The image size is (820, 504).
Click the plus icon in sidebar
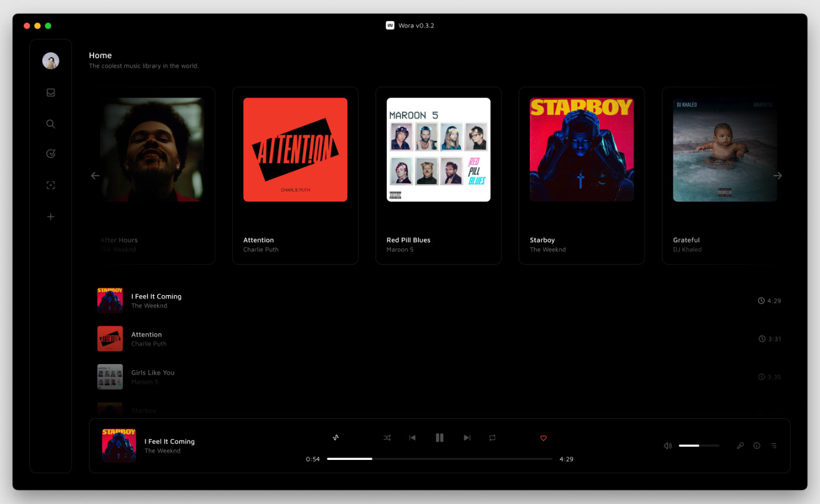point(51,216)
